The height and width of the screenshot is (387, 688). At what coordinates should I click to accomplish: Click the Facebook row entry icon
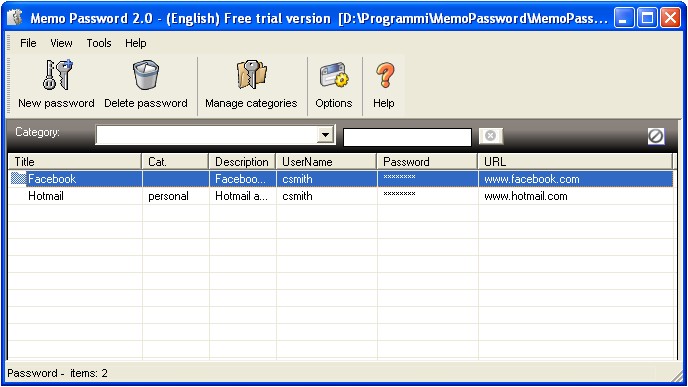(x=18, y=179)
